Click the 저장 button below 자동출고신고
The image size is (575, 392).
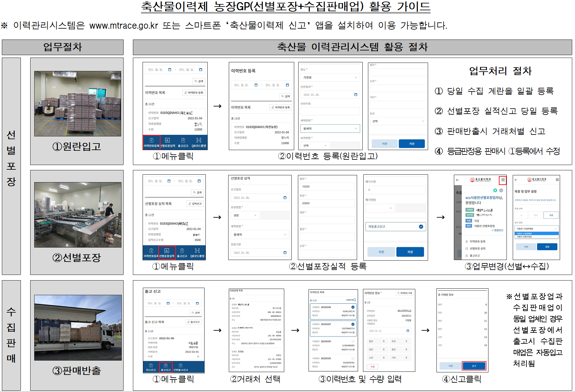(x=410, y=252)
